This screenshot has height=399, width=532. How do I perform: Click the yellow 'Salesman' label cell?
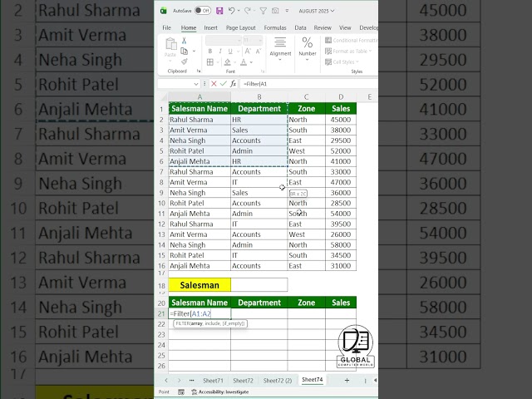tap(199, 285)
